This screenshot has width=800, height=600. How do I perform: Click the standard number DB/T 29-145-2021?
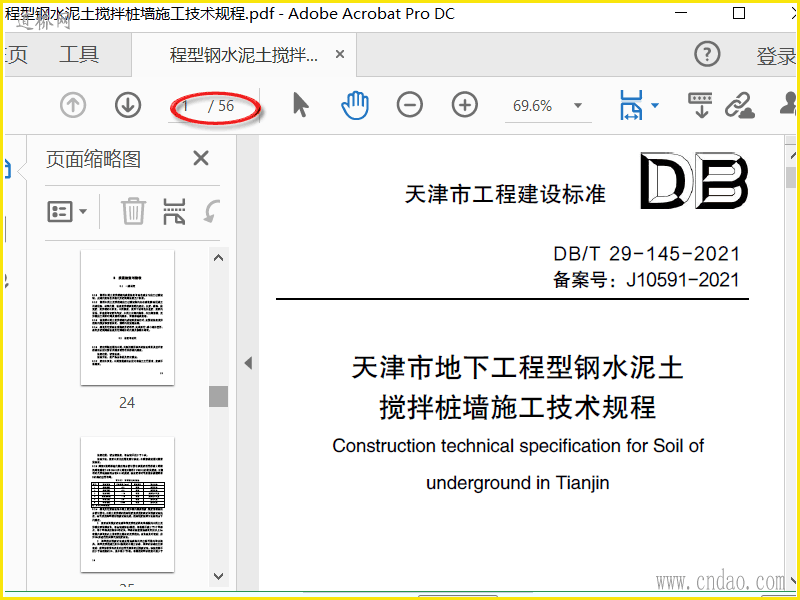tap(646, 254)
